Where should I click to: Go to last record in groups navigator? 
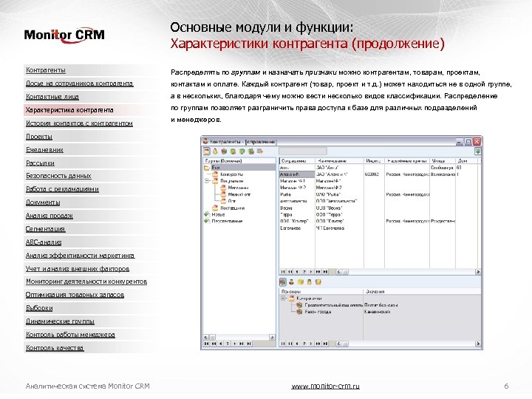(249, 344)
